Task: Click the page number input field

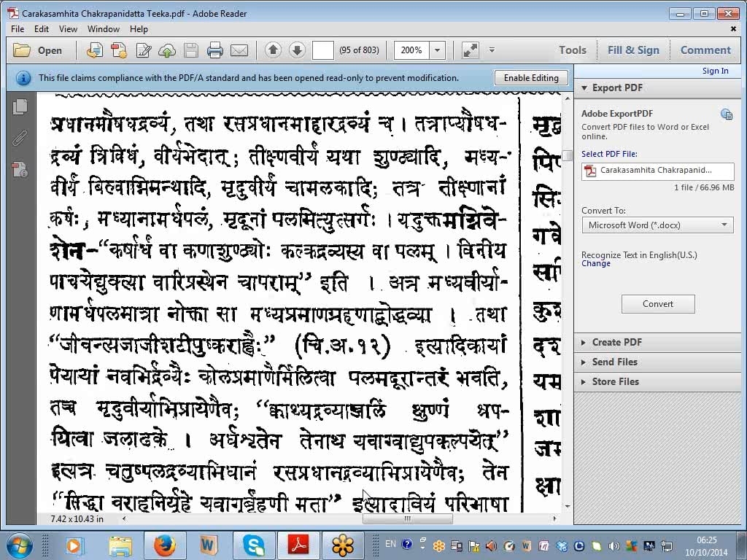Action: point(322,50)
